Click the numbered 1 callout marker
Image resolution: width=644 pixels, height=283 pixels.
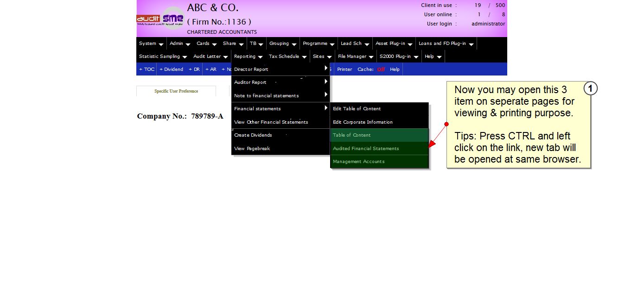pyautogui.click(x=590, y=88)
